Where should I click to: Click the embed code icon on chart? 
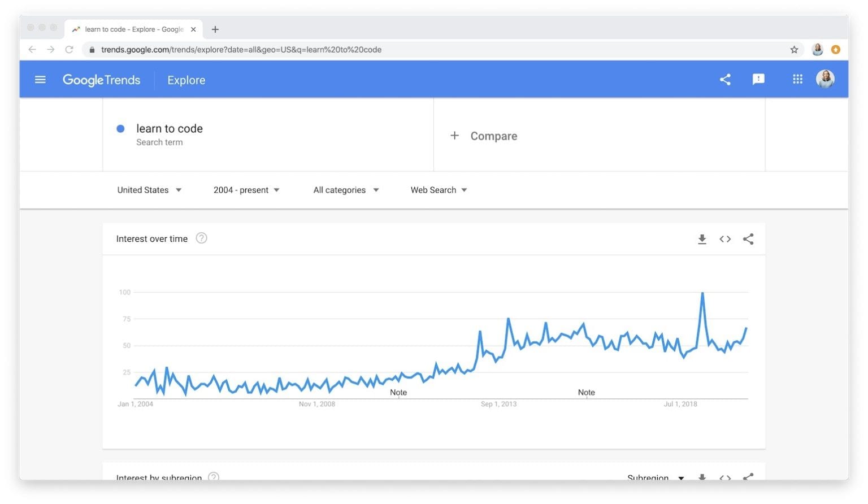[725, 239]
